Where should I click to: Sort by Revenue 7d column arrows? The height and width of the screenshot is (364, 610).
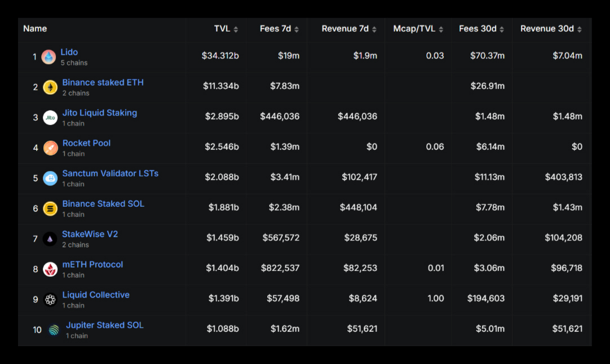[x=374, y=29]
